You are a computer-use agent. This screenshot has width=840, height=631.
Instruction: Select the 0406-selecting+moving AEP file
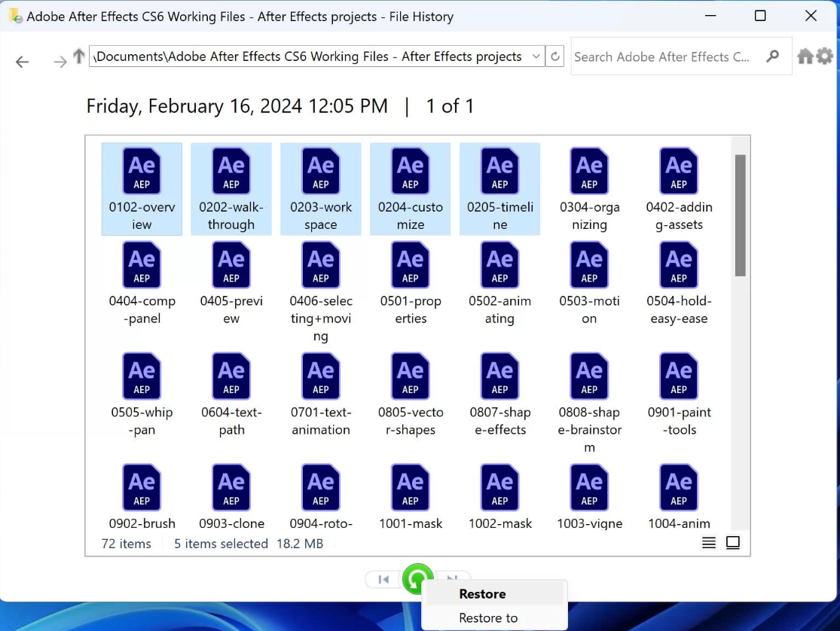(x=320, y=292)
